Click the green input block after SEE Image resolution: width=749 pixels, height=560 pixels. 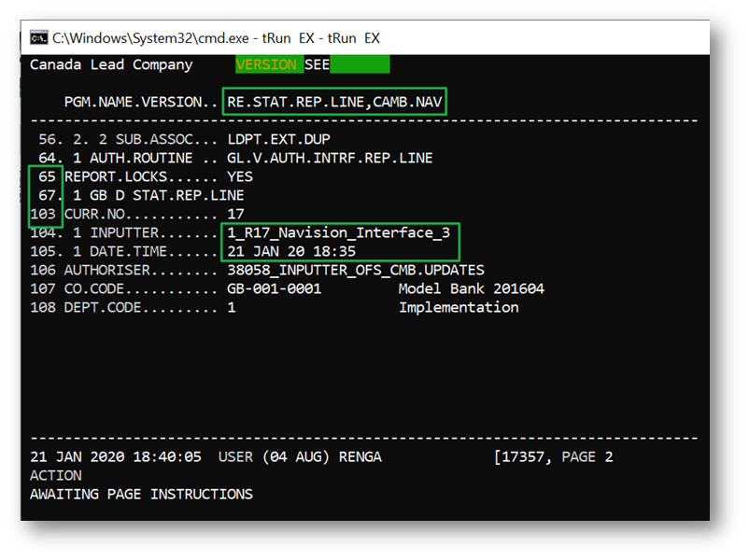click(360, 64)
